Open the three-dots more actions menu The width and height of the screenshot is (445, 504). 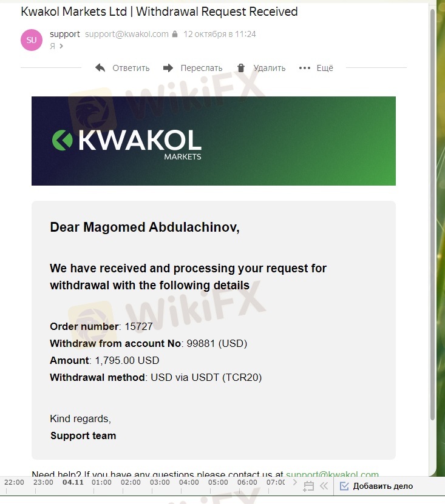point(305,68)
